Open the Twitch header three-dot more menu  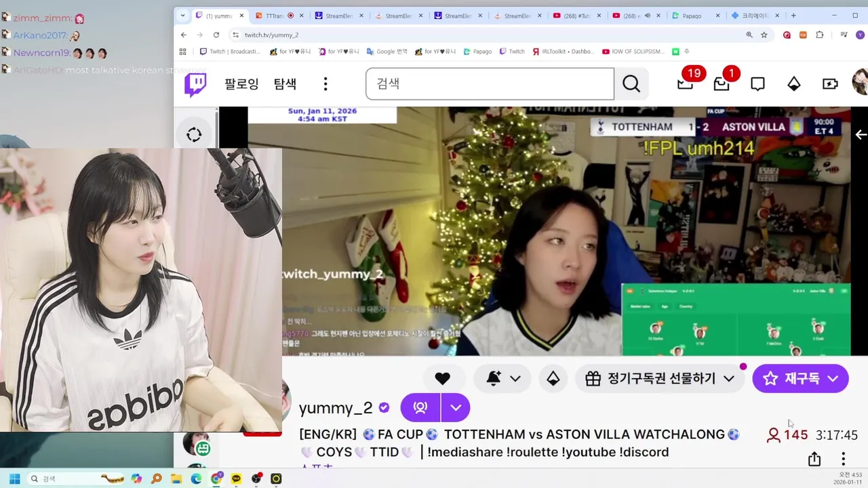coord(325,84)
